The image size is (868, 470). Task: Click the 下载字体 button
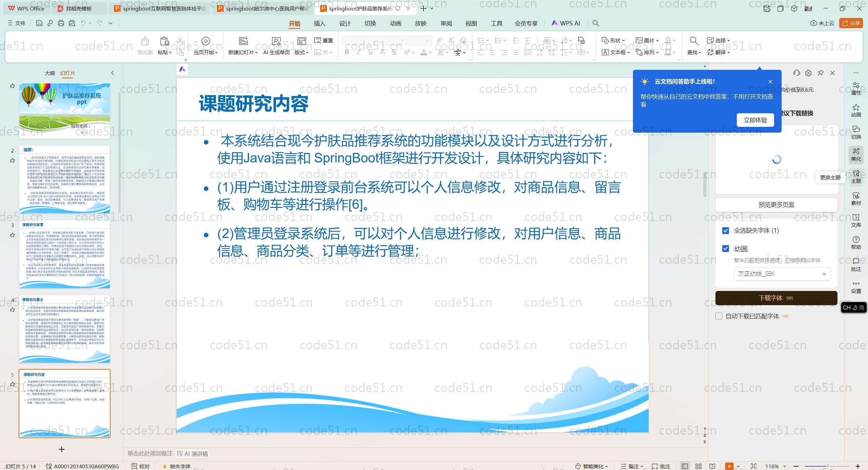(x=776, y=298)
